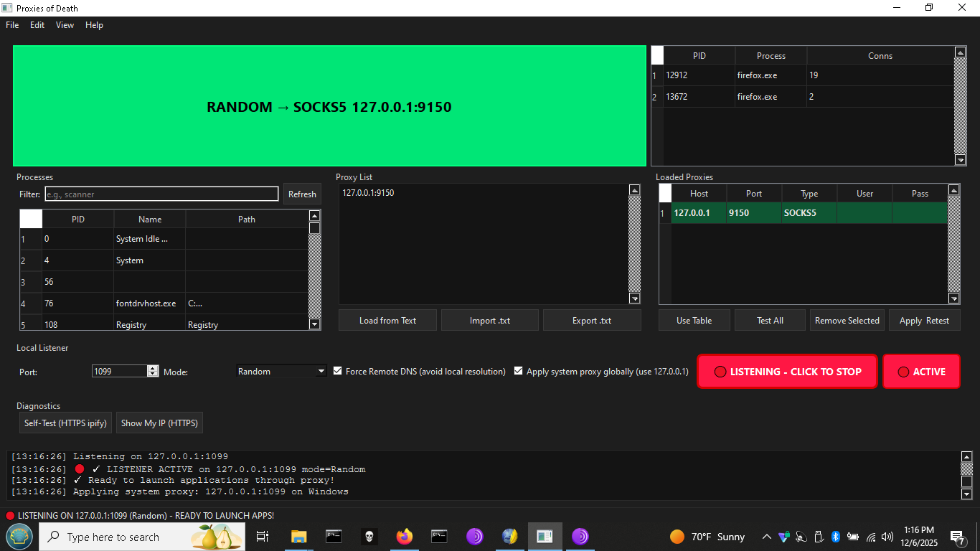Open the File menu
Viewport: 980px width, 551px height.
point(12,25)
